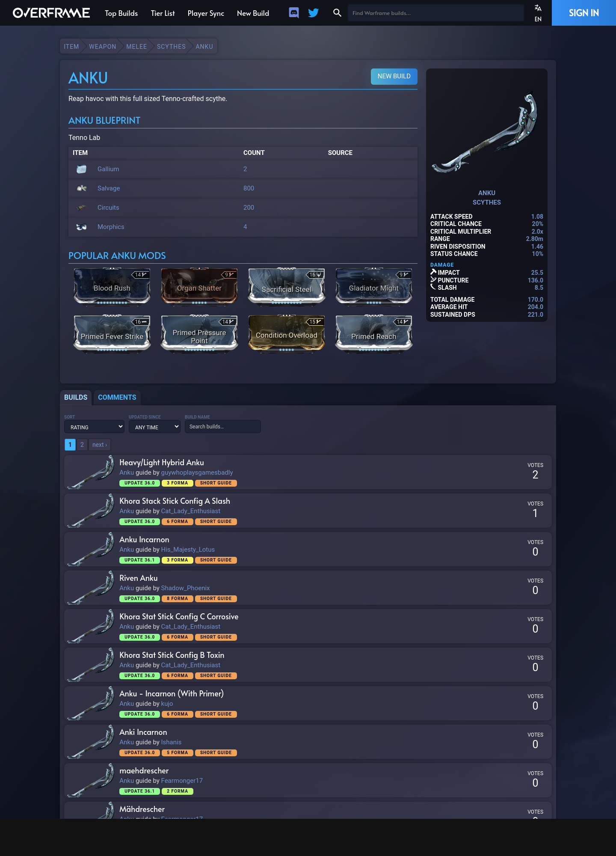The image size is (616, 856).
Task: Click the search magnifier icon
Action: pos(337,13)
